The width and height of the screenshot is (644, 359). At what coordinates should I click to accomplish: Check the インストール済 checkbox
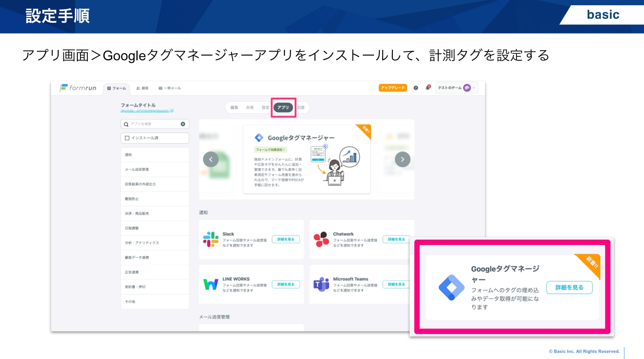[127, 138]
